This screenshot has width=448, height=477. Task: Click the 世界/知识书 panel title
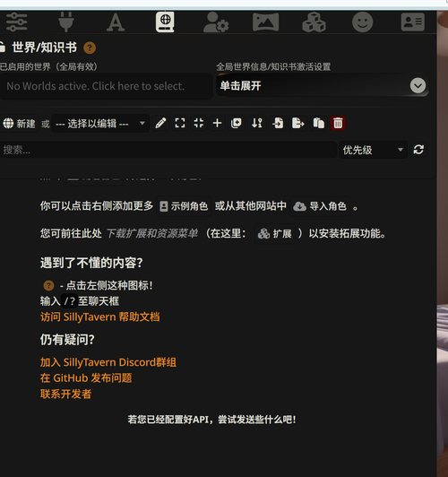click(45, 48)
